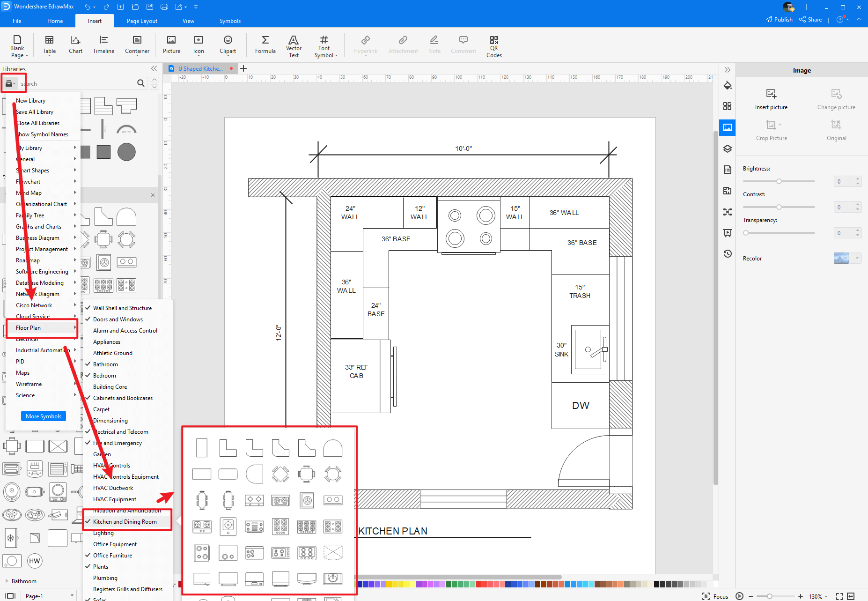868x601 pixels.
Task: Open the Layers panel icon in right sidebar
Action: point(728,148)
